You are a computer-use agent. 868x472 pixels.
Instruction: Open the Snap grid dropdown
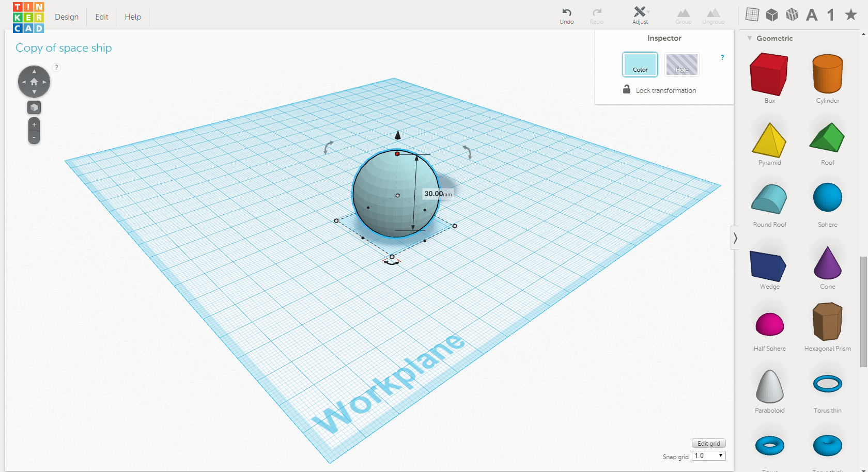point(709,455)
